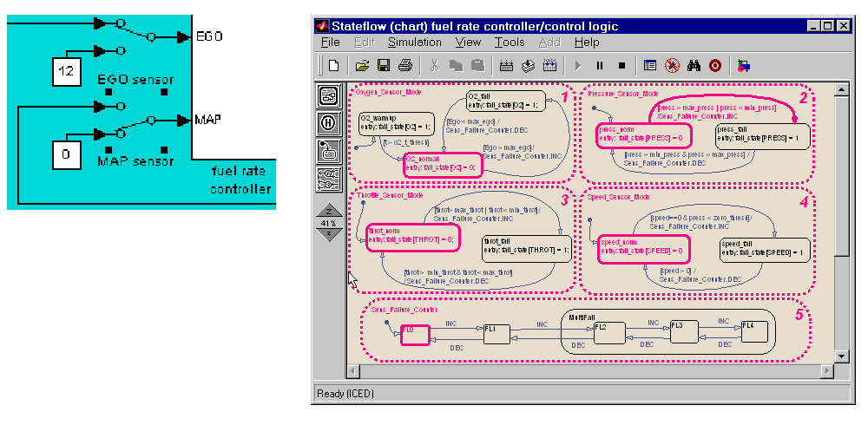Select the press_norm state

point(644,135)
